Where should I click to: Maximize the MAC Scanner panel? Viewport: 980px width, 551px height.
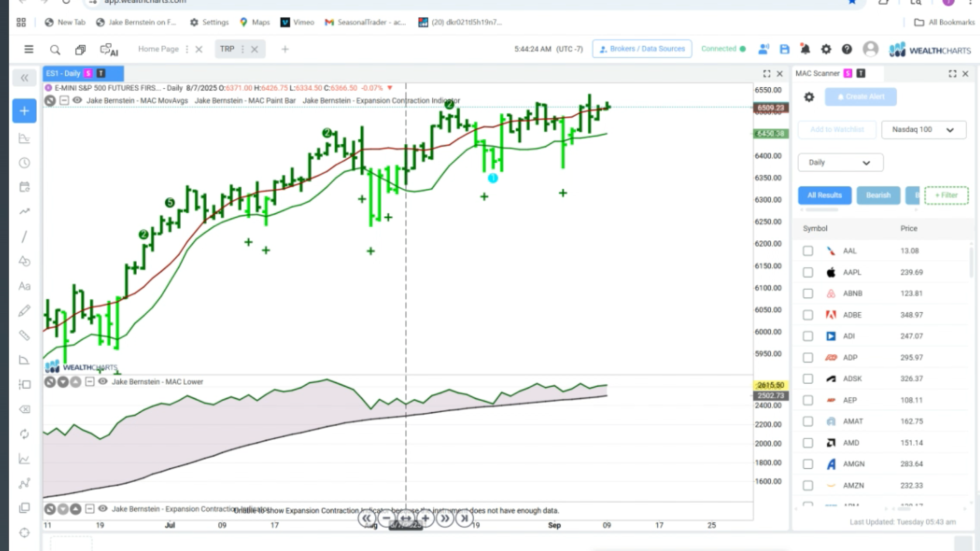coord(952,73)
